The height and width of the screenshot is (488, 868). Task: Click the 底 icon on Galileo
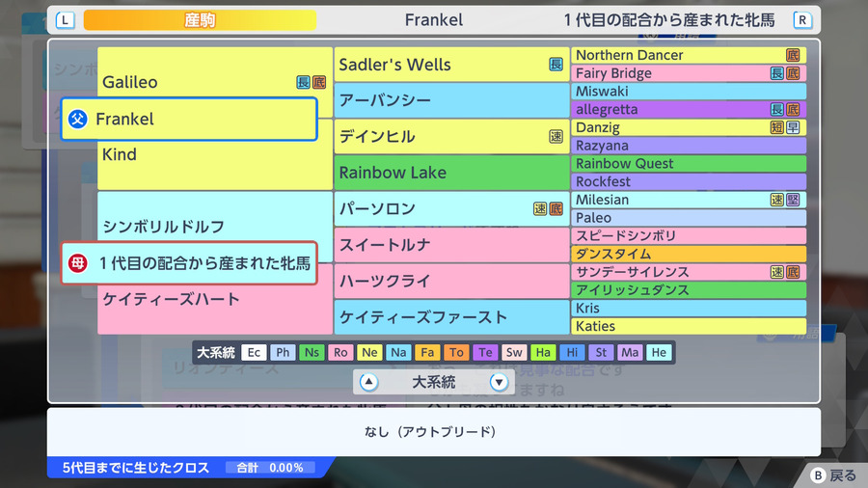click(319, 82)
